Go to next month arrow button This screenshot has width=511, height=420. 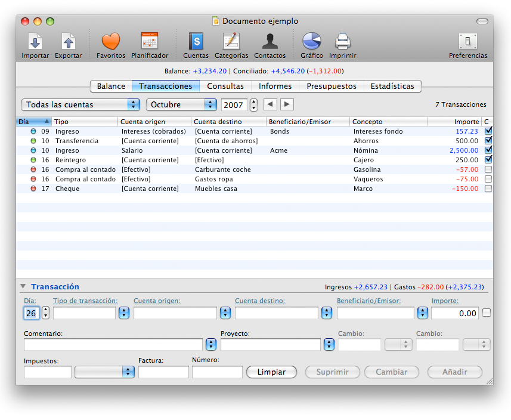(x=287, y=104)
